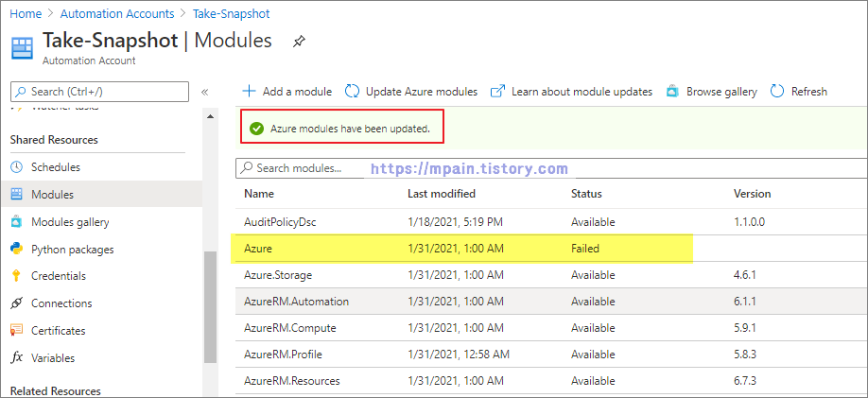This screenshot has height=398, width=868.
Task: Open the Azure.Storage module
Action: tap(551, 275)
